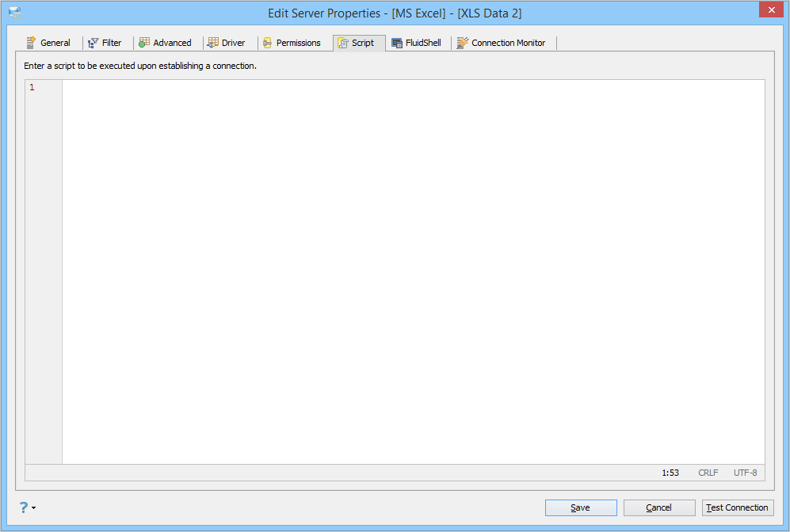Click the Script document icon
This screenshot has height=532, width=790.
[342, 43]
